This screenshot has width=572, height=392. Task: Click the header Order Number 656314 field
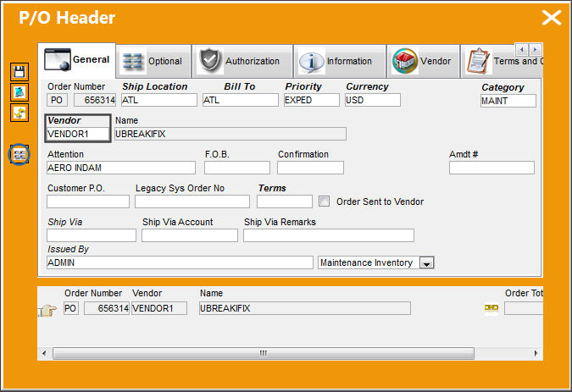pos(95,100)
